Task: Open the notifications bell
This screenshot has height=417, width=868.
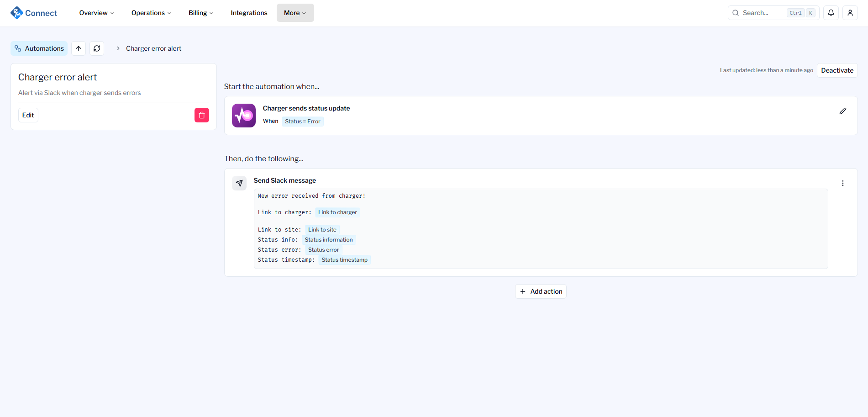Action: [831, 13]
